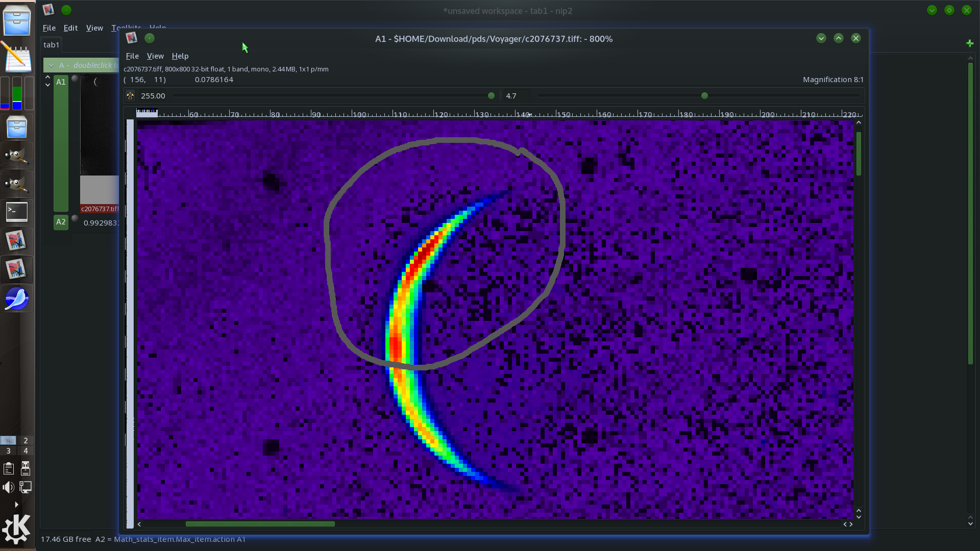Click vertical scrollbar thumb in image viewer
980x551 pixels.
tap(859, 153)
